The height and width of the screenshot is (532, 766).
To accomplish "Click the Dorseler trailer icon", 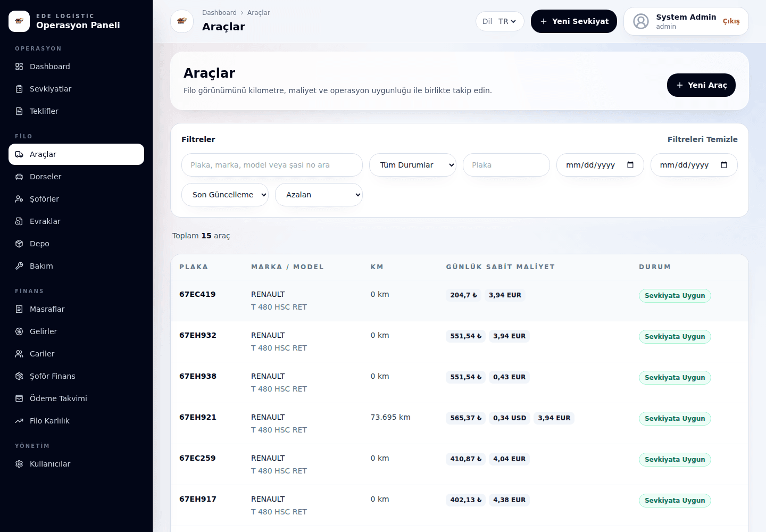I will tap(19, 177).
